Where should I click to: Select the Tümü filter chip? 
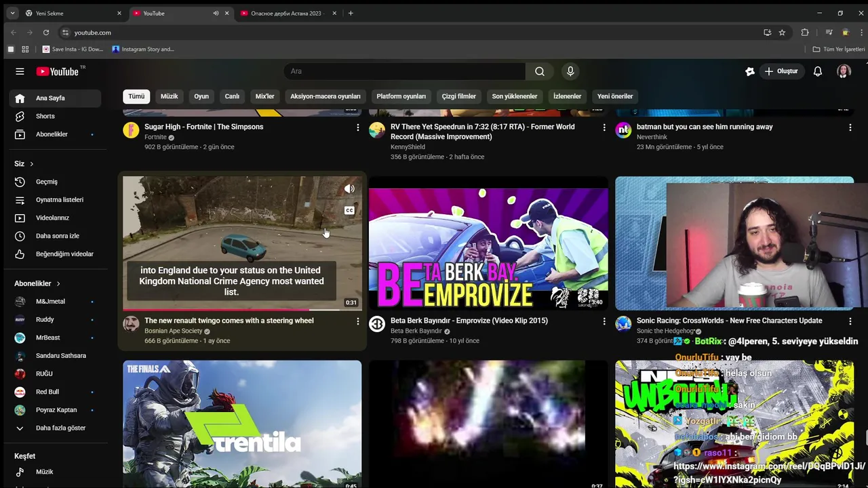coord(136,96)
